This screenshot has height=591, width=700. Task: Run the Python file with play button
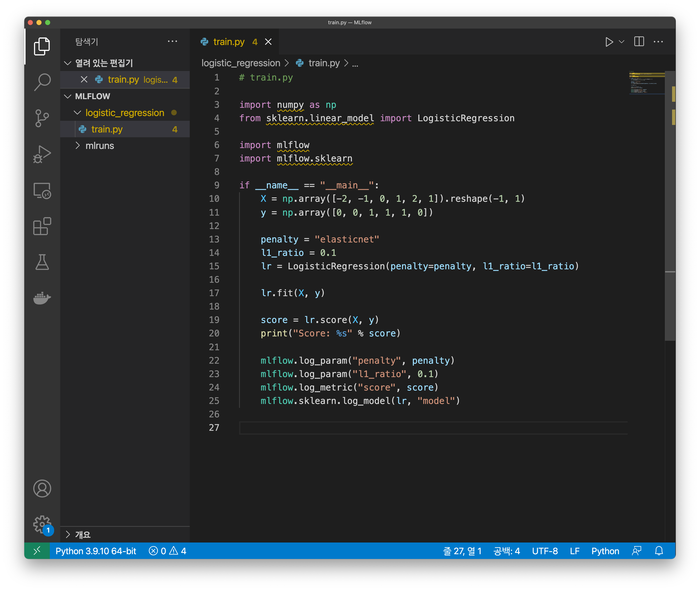coord(609,42)
